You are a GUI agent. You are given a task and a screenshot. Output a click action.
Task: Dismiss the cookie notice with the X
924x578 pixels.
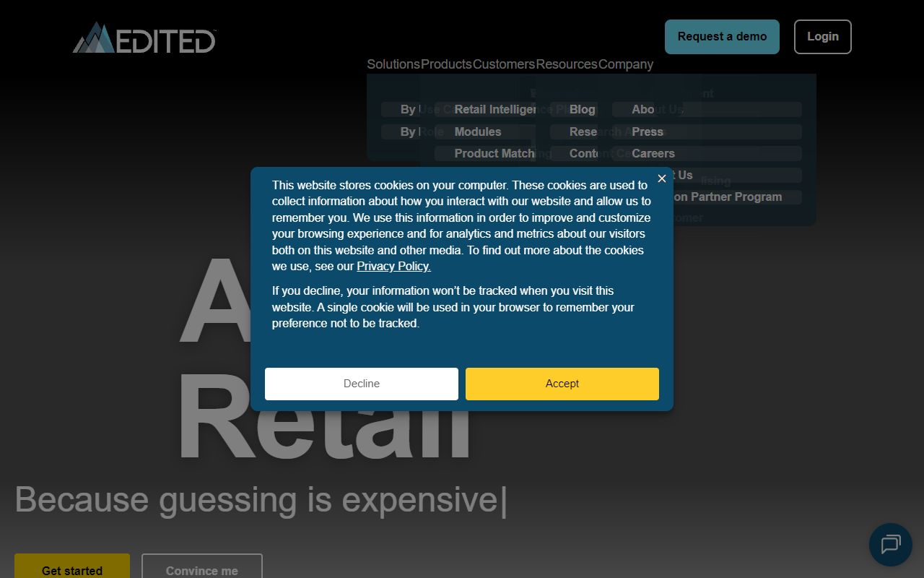(x=661, y=178)
